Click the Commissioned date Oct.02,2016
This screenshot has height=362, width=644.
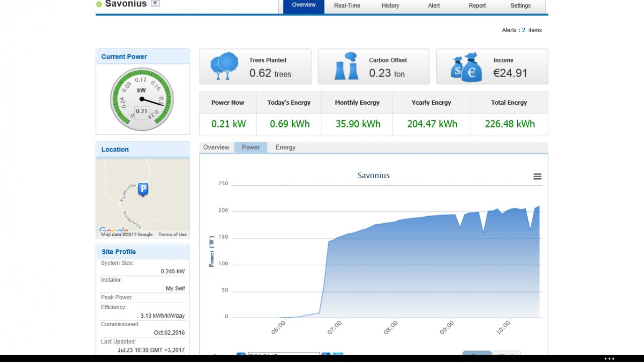(169, 333)
